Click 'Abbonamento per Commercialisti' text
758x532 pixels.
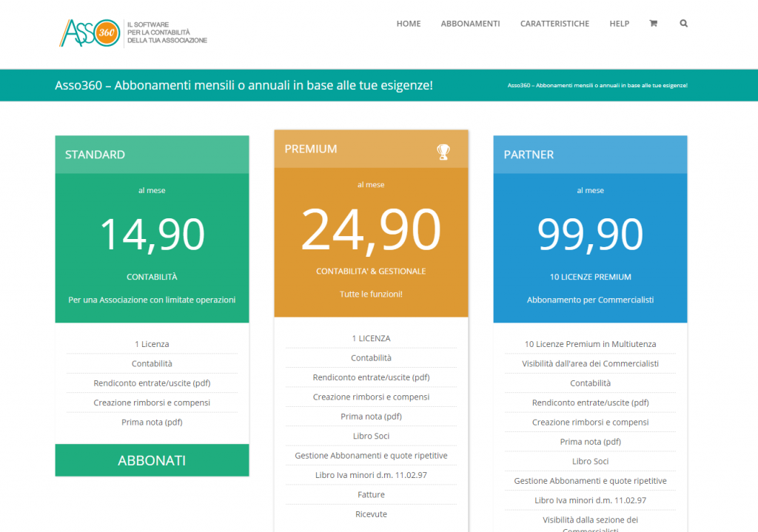[590, 300]
